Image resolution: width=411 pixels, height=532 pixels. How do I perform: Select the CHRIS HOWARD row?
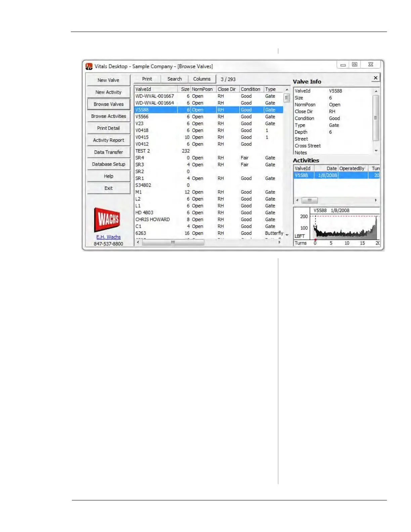click(x=209, y=220)
